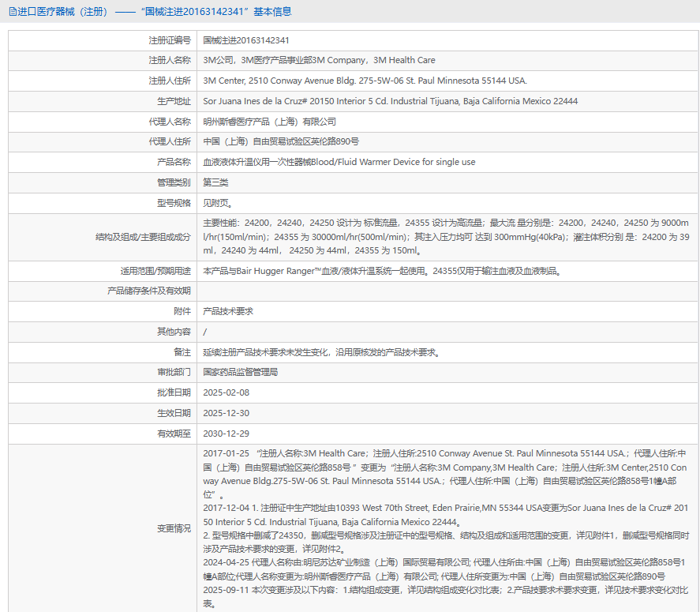Select the Bair Hugger Ranger intended use text
The image size is (700, 612).
coord(382,271)
